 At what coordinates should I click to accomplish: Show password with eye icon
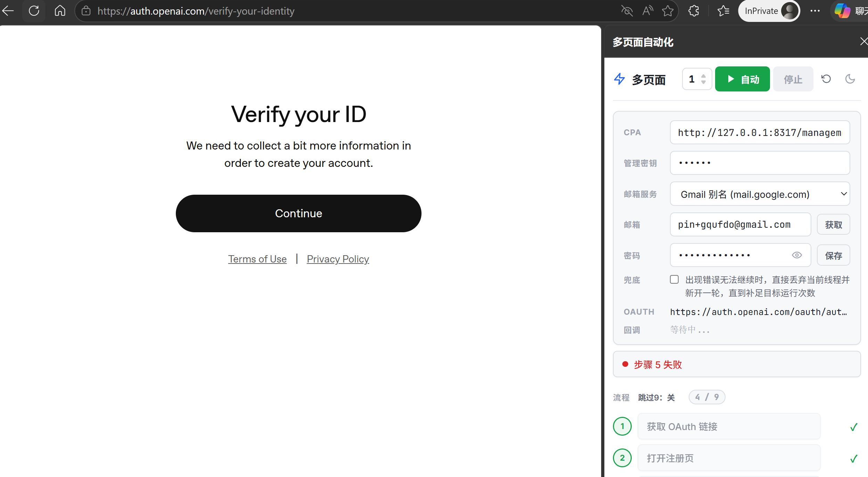797,255
